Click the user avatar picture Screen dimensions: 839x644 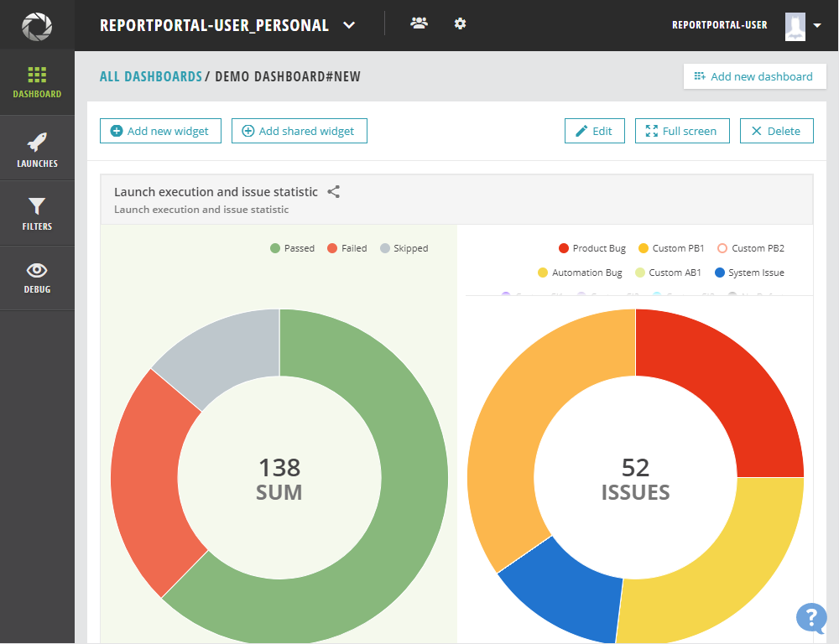point(795,26)
